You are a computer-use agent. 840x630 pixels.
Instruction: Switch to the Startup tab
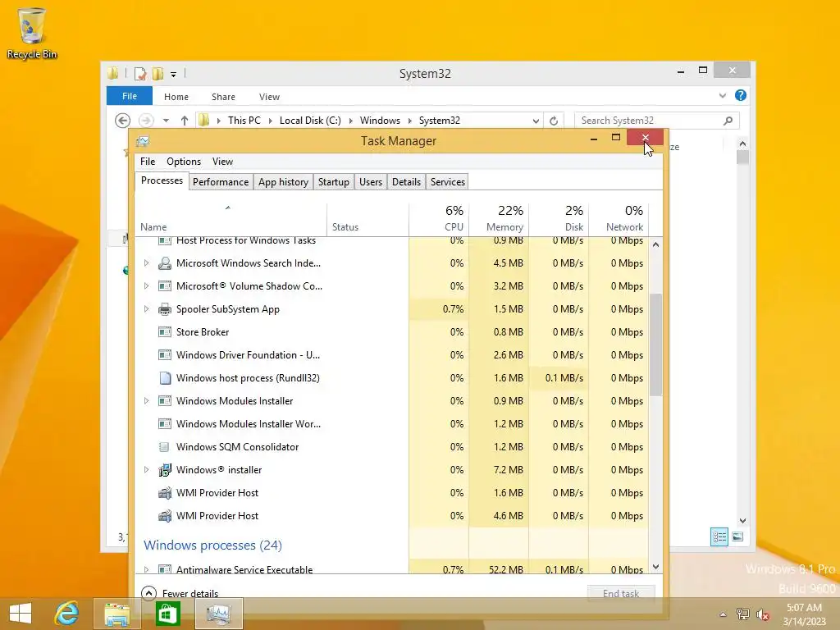334,181
